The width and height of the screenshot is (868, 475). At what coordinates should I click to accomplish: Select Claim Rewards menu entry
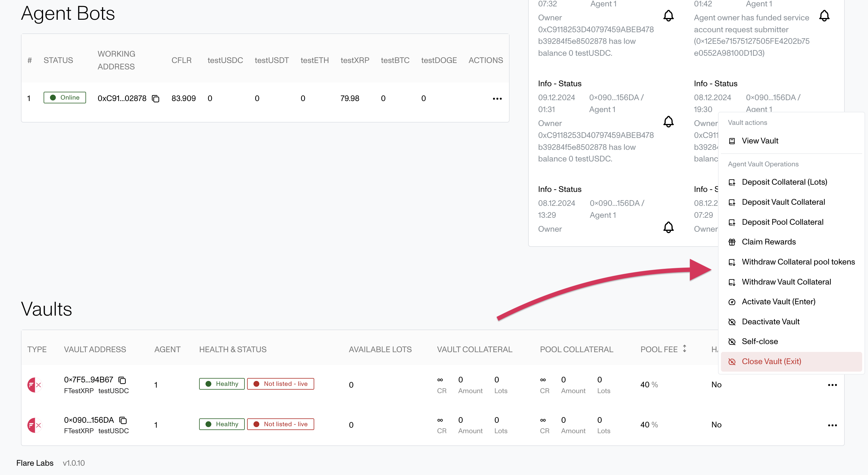pos(768,242)
